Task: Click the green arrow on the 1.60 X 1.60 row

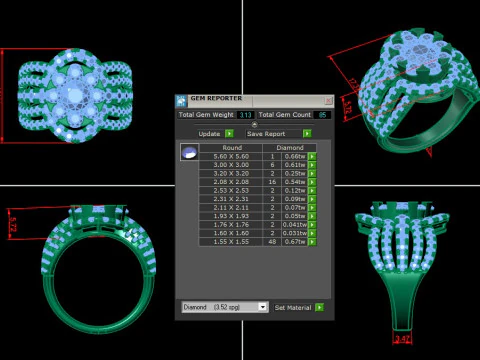Action: click(312, 233)
